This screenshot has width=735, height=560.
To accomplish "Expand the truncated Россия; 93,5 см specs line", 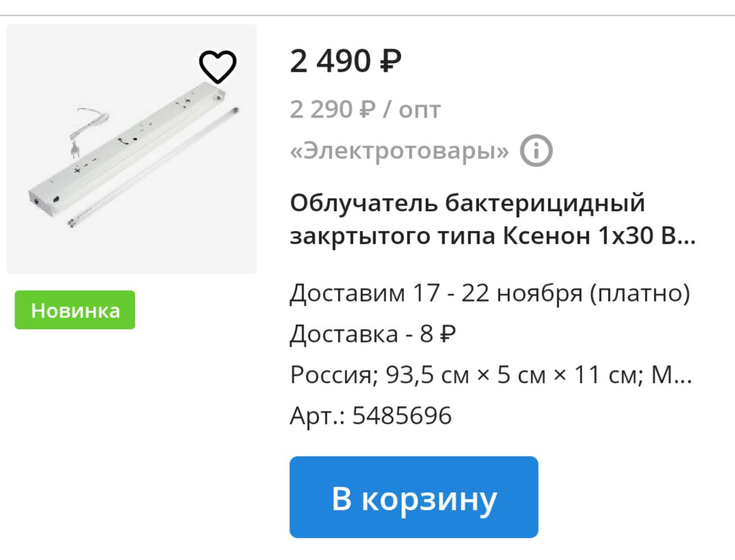I will [491, 375].
